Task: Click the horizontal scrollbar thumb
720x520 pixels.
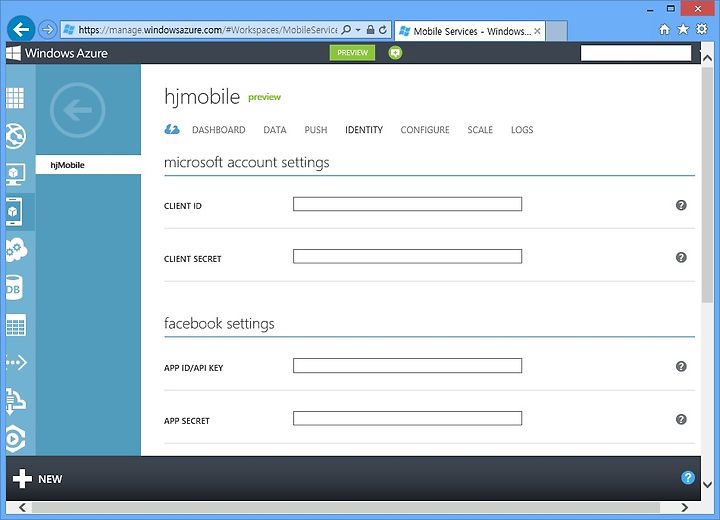Action: [x=346, y=508]
